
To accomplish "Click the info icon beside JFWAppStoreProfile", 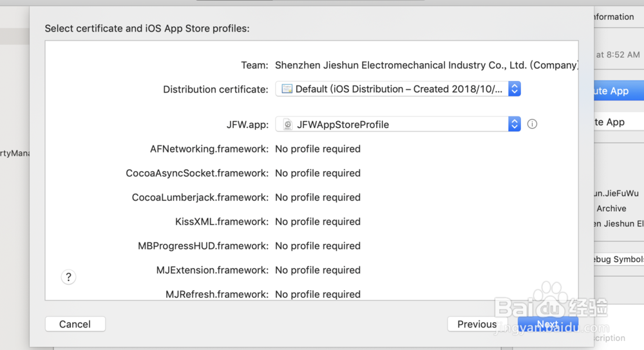I will coord(532,124).
